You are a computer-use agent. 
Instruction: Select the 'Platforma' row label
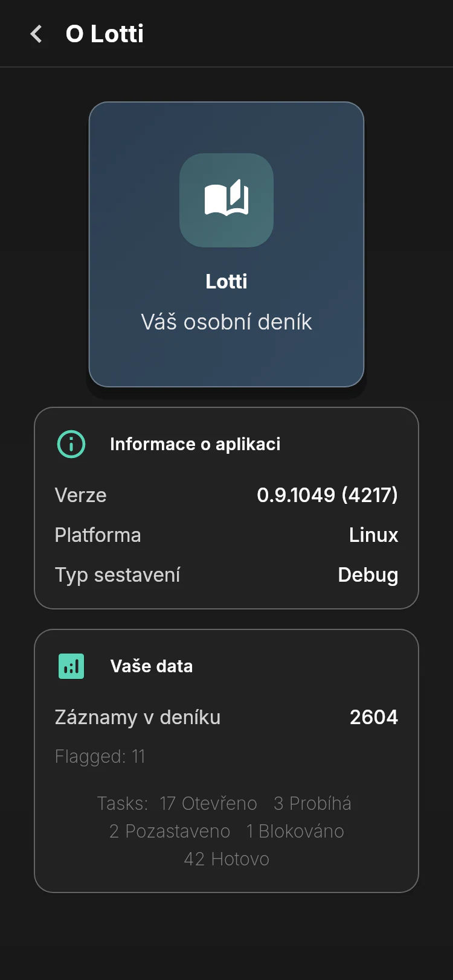(98, 535)
